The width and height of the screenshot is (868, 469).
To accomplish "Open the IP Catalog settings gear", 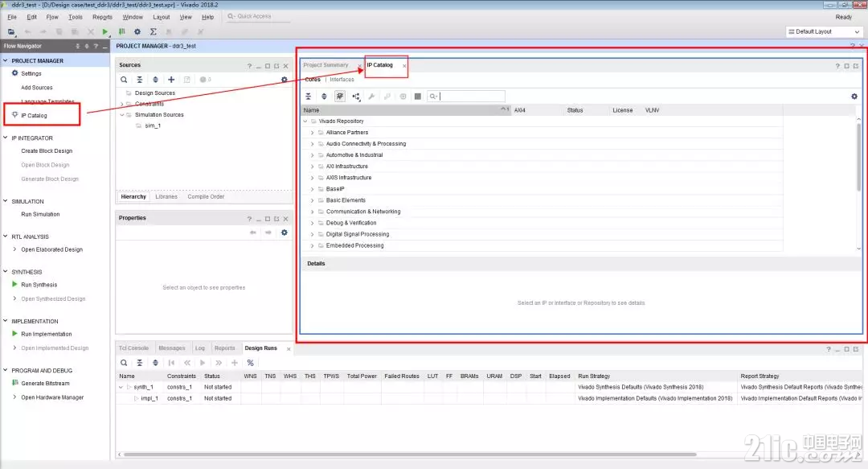I will (854, 97).
